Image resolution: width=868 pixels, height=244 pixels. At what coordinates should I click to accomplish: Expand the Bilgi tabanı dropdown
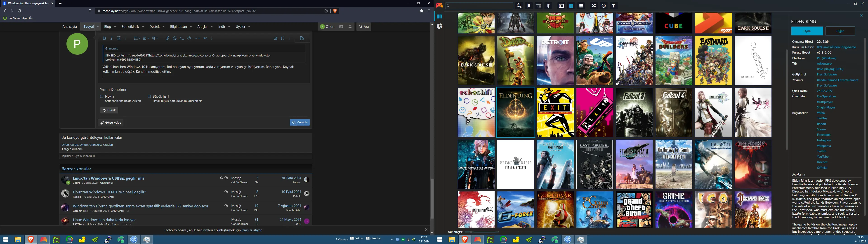coord(191,27)
